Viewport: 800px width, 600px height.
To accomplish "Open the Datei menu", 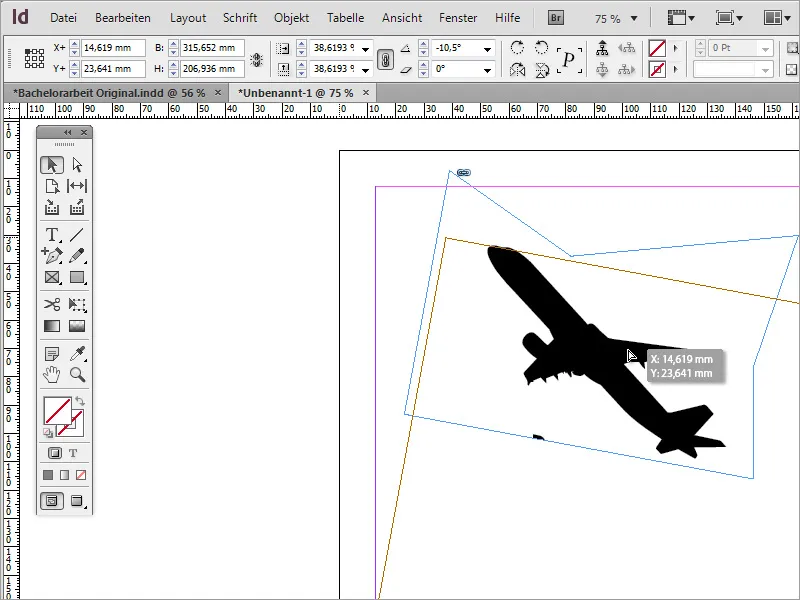I will pyautogui.click(x=63, y=18).
